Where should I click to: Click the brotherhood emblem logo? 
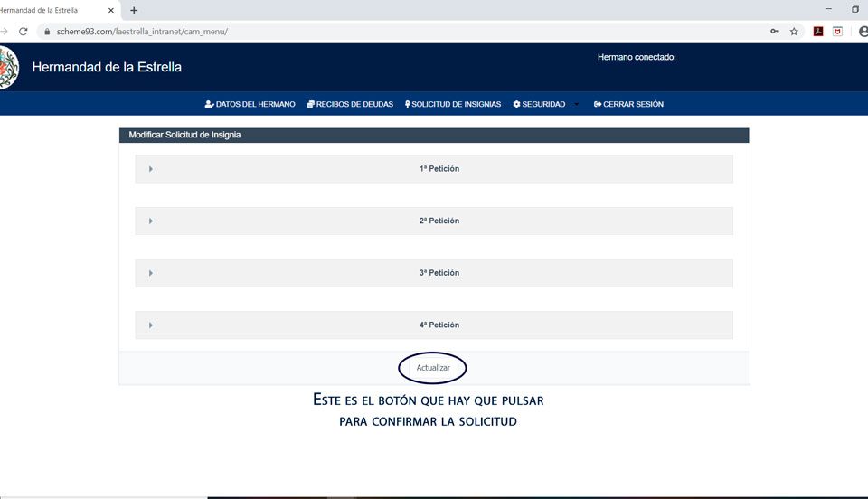click(x=8, y=68)
